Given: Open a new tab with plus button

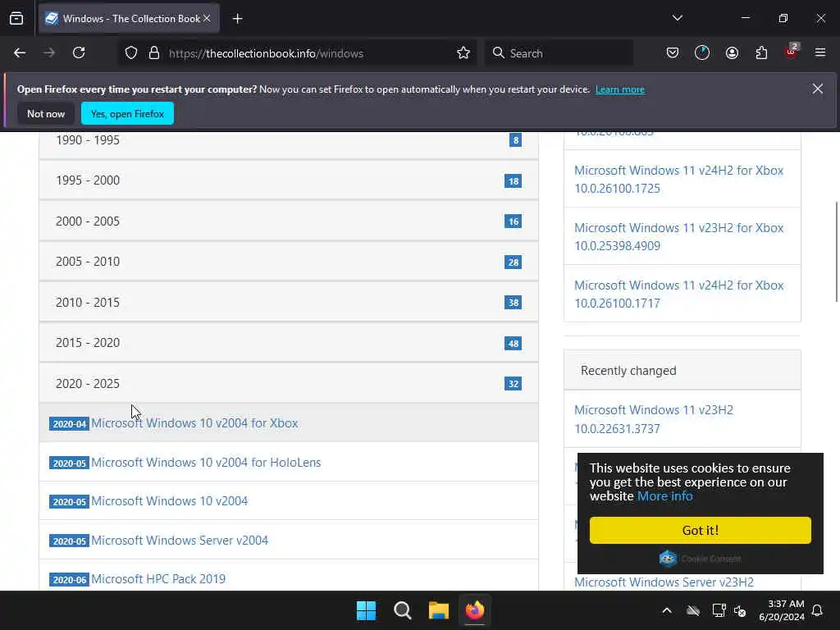Looking at the screenshot, I should pyautogui.click(x=237, y=19).
